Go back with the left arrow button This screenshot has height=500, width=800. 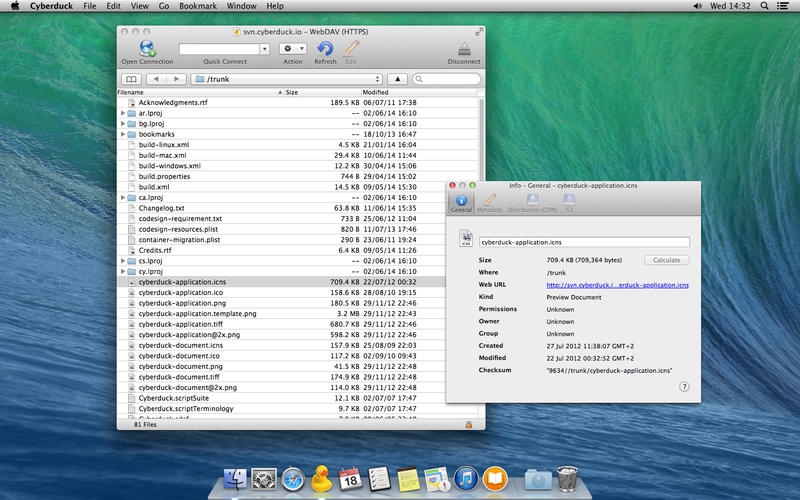coord(156,79)
